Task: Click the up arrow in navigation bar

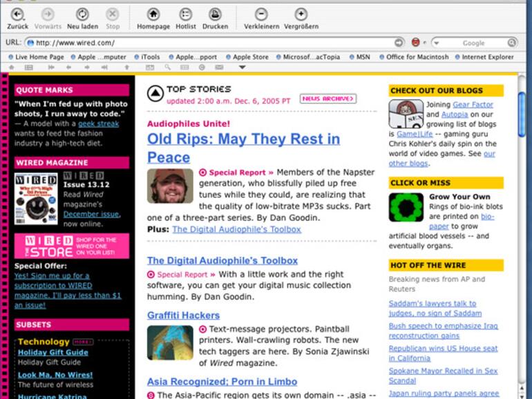Action: click(126, 67)
